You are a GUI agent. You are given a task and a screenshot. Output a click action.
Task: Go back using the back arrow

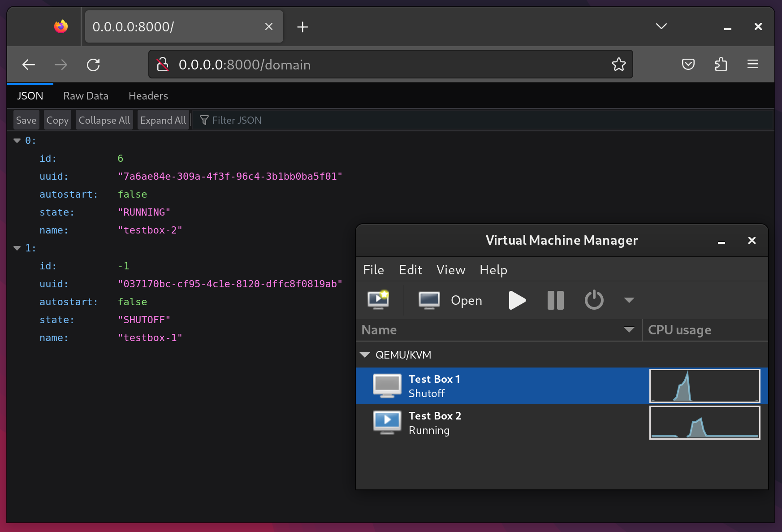coord(29,65)
